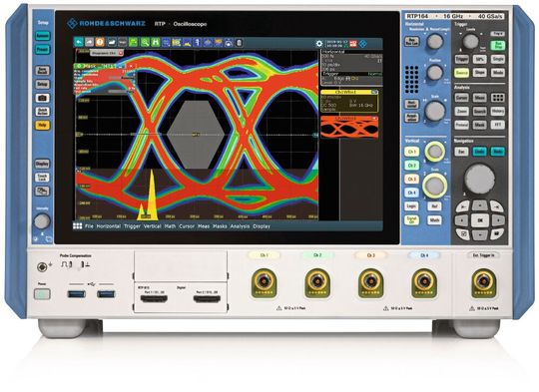Open the Math menu on screen
Image resolution: width=539 pixels, height=392 pixels.
pyautogui.click(x=170, y=226)
